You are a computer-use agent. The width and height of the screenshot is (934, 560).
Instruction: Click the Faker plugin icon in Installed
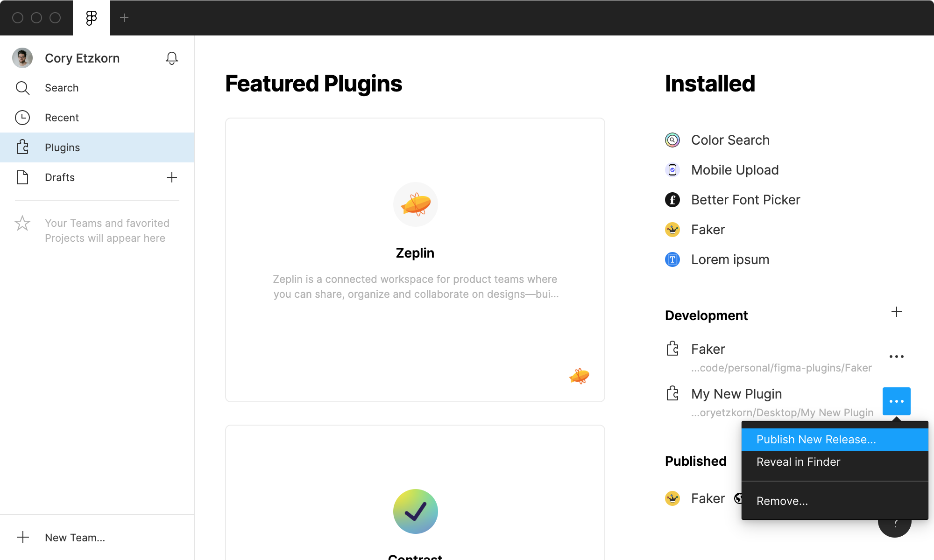[672, 229]
